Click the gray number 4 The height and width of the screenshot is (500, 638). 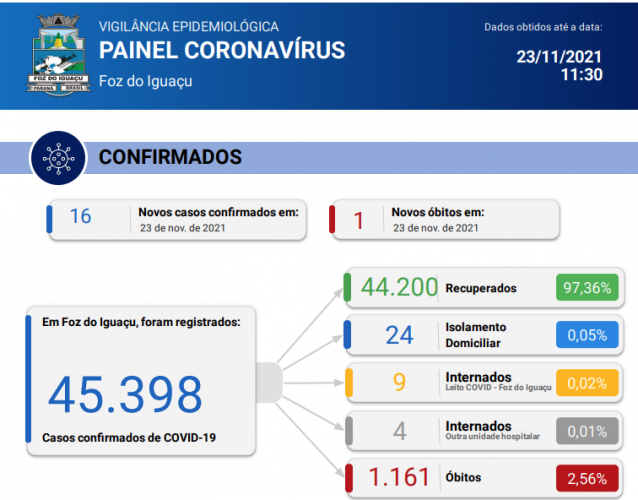[400, 431]
